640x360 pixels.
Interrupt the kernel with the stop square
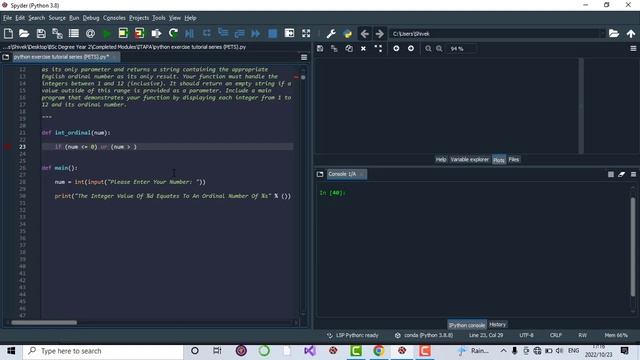coord(611,174)
